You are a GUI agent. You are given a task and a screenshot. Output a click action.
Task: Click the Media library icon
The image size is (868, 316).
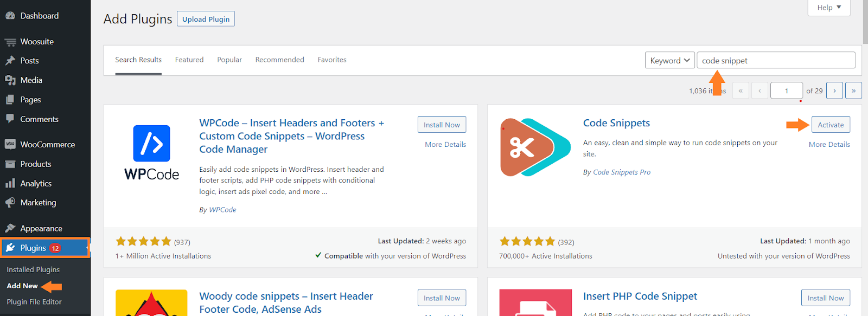10,80
